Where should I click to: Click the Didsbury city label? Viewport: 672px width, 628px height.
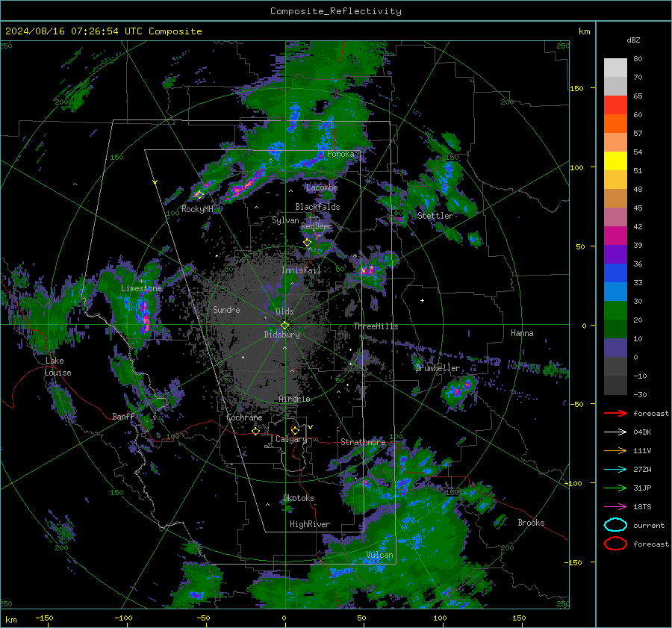pos(281,335)
